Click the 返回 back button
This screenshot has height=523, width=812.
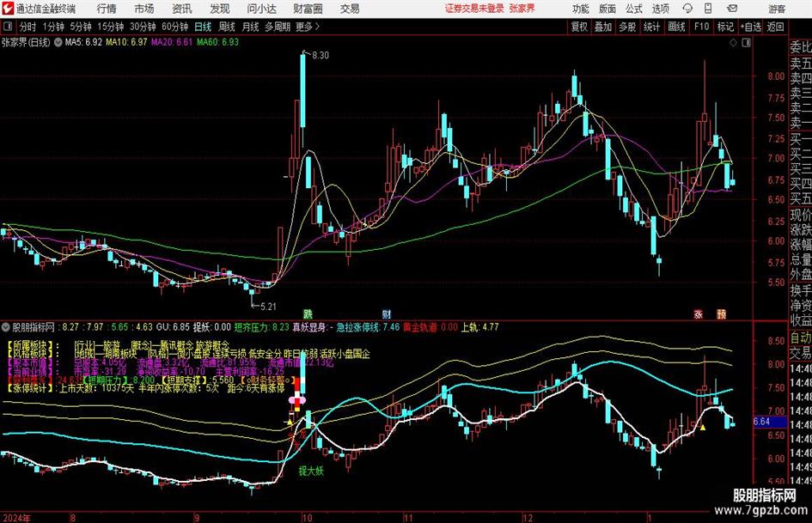(775, 27)
